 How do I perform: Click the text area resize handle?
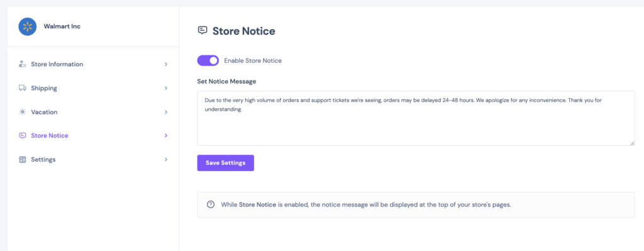coord(632,143)
